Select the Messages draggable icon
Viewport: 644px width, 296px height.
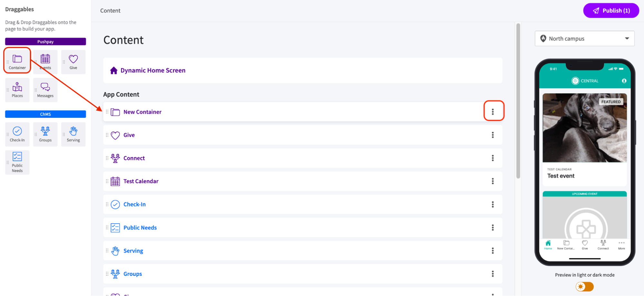coord(45,90)
